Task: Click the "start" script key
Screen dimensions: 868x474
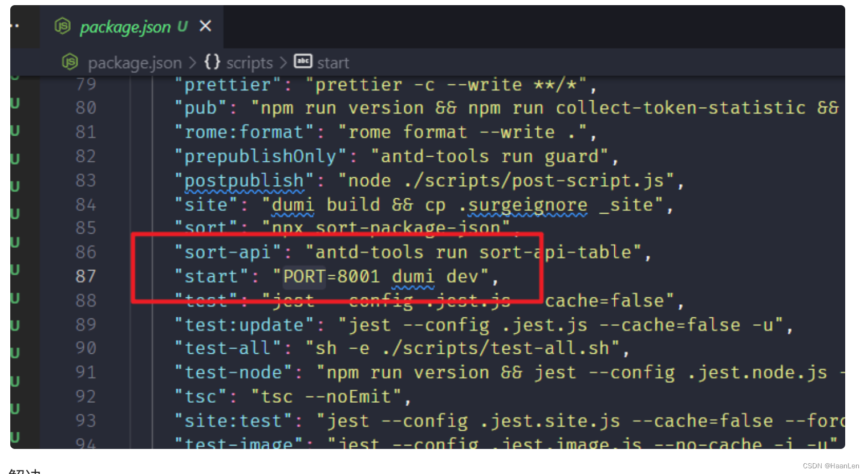Action: click(212, 276)
